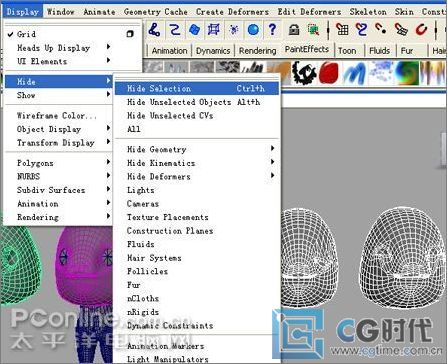447x364 pixels.
Task: Pick the green swirl brush preset
Action: pyautogui.click(x=406, y=72)
